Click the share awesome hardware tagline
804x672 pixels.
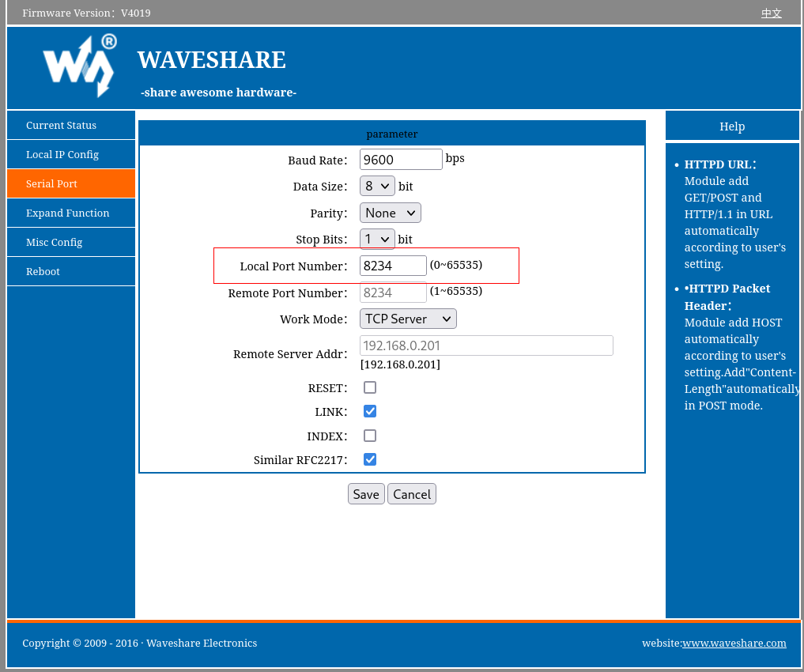tap(218, 92)
